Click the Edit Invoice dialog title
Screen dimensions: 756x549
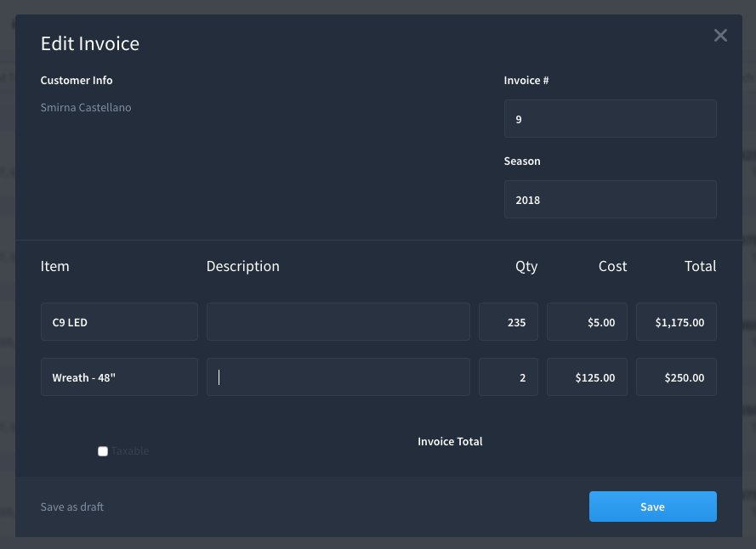click(90, 43)
